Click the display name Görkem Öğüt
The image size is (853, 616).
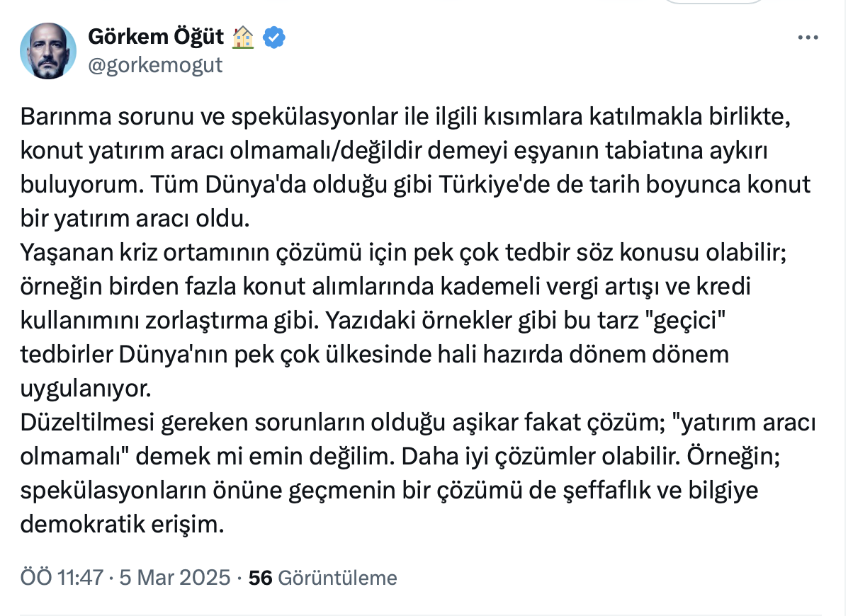(x=156, y=38)
